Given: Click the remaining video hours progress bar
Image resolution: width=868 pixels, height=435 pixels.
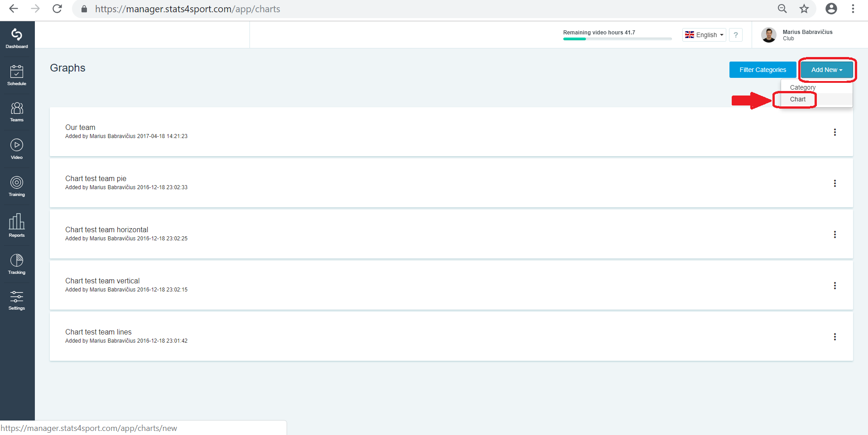Looking at the screenshot, I should 618,39.
